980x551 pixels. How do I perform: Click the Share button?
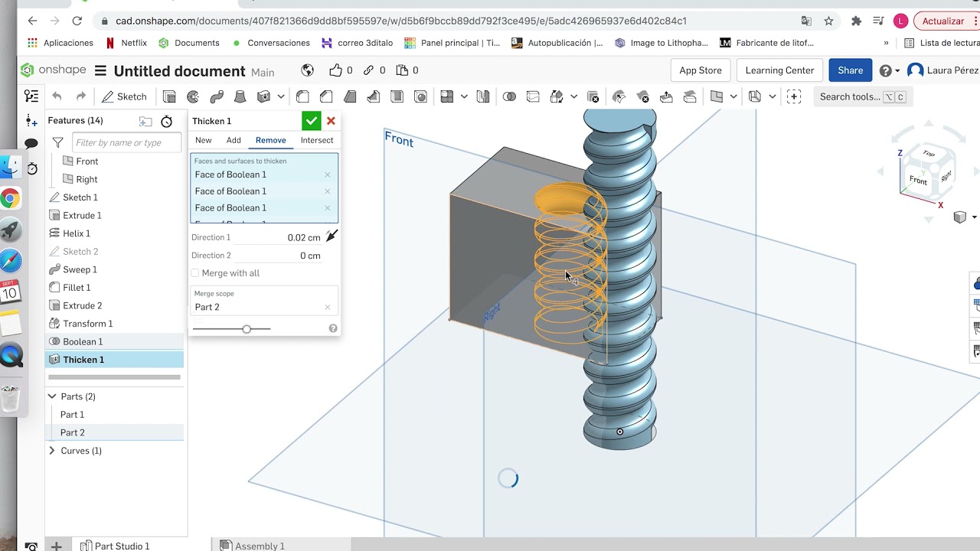pos(850,70)
